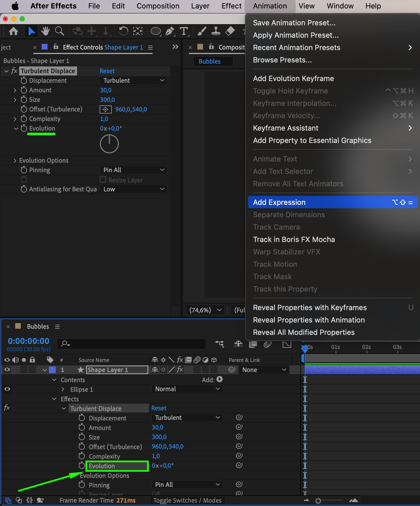Reset Turbulent Displace in Effect Controls
Screen dimensions: 420x506
[x=107, y=71]
